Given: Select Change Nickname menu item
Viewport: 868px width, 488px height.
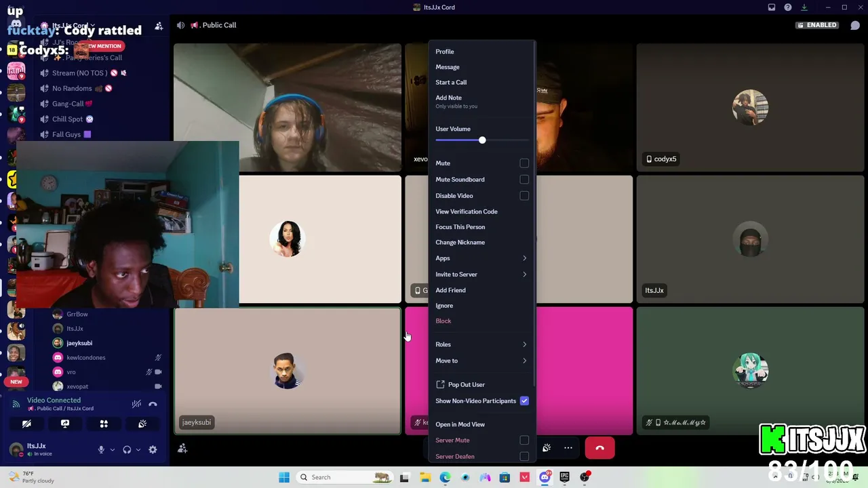Looking at the screenshot, I should coord(481,243).
